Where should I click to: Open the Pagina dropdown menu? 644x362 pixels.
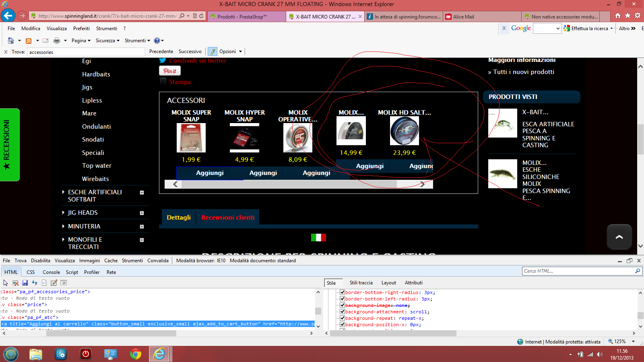81,41
